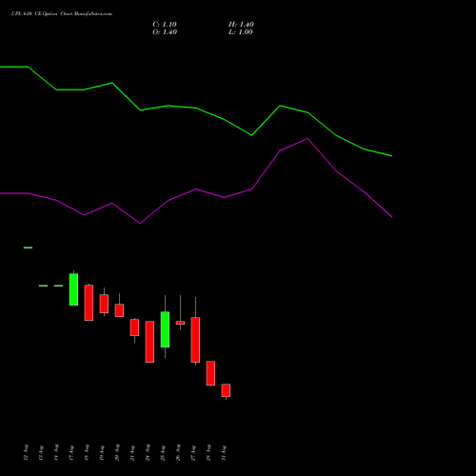Click the green dash marker for 12 Aug
This screenshot has height=476, width=476.
[28, 248]
